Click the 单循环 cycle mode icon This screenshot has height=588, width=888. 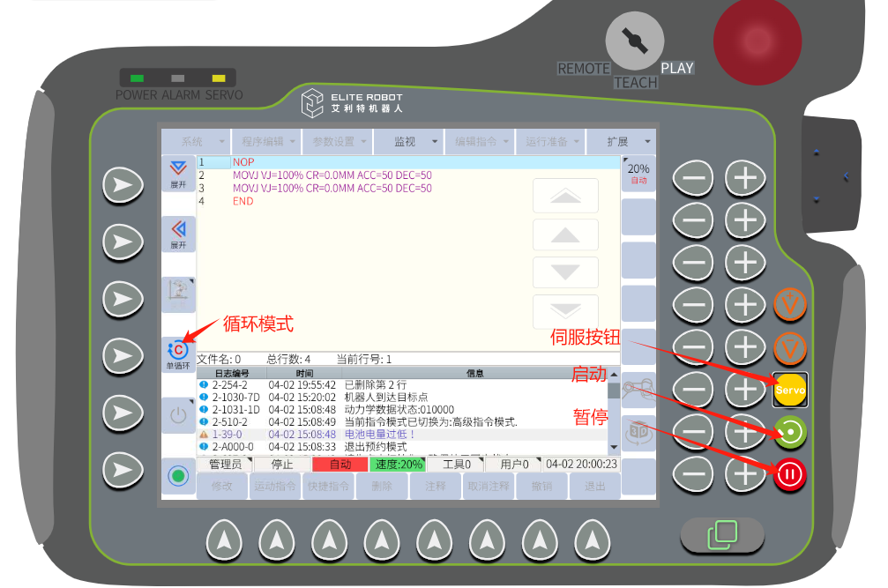pos(178,354)
